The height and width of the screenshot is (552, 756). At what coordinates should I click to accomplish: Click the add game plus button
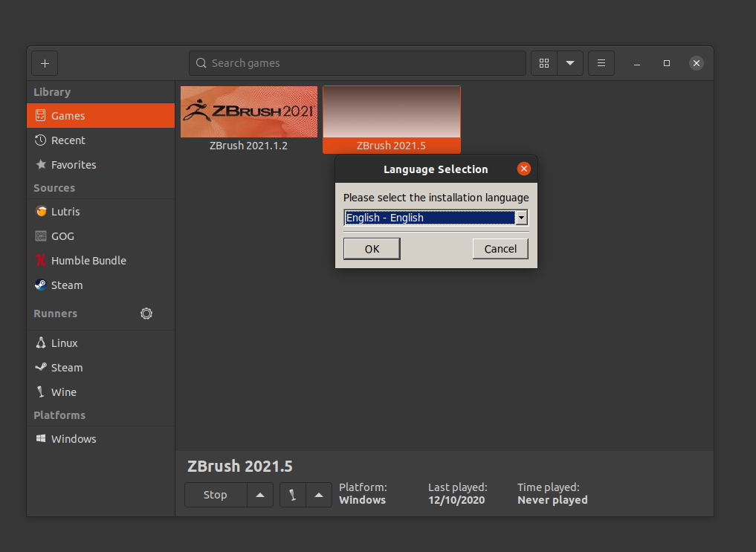pyautogui.click(x=45, y=63)
